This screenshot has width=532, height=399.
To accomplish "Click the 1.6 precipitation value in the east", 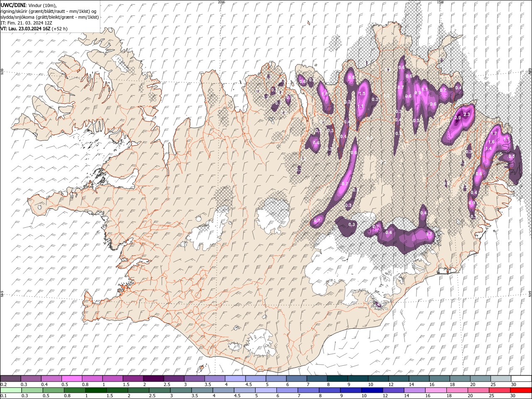I will tap(491, 142).
